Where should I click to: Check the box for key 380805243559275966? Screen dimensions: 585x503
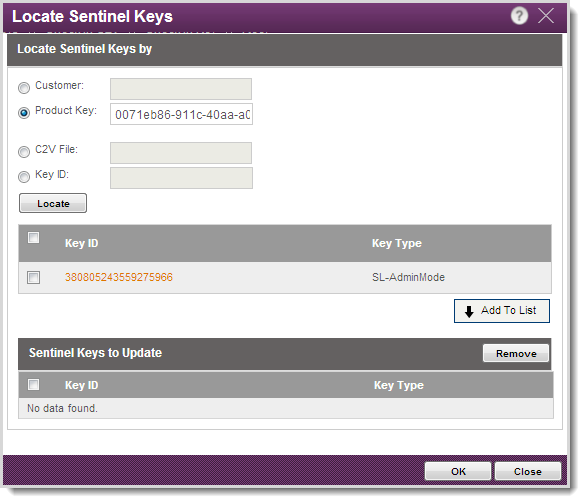pos(34,277)
